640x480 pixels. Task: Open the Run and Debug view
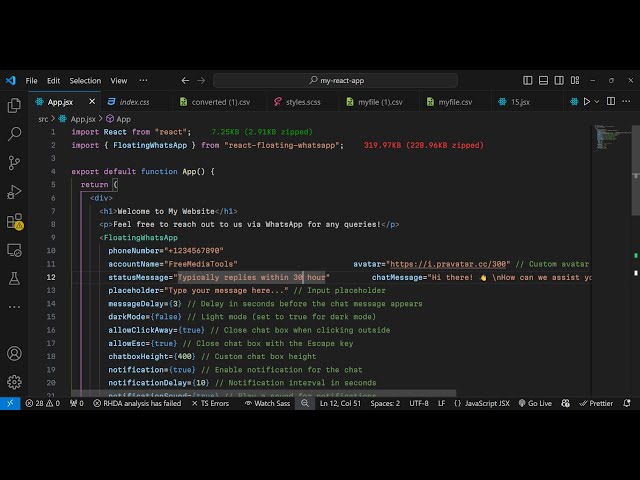pyautogui.click(x=14, y=192)
